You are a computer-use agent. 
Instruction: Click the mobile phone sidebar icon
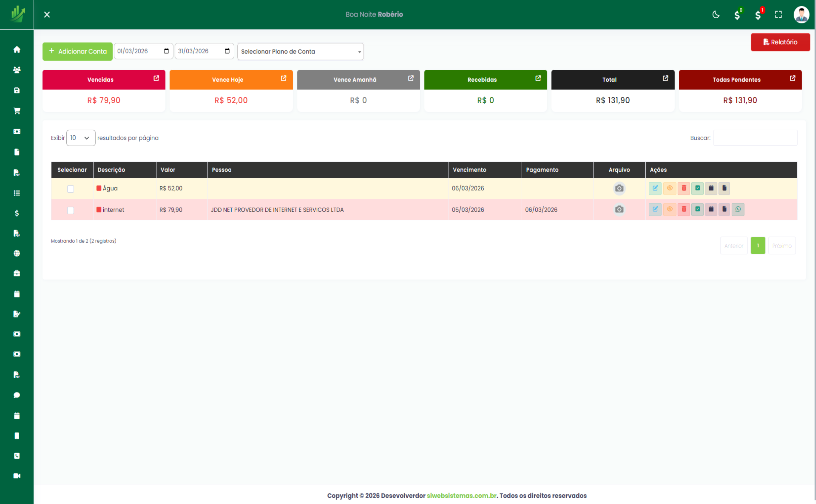click(x=17, y=436)
